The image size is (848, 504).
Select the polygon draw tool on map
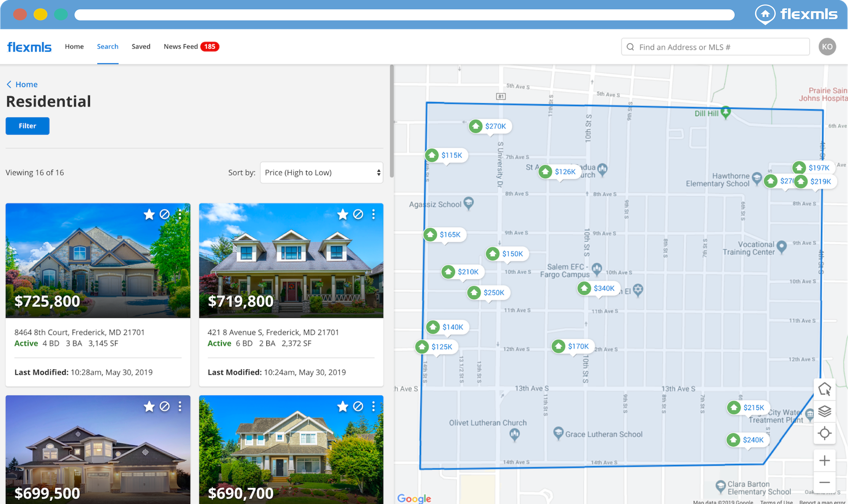pos(824,389)
